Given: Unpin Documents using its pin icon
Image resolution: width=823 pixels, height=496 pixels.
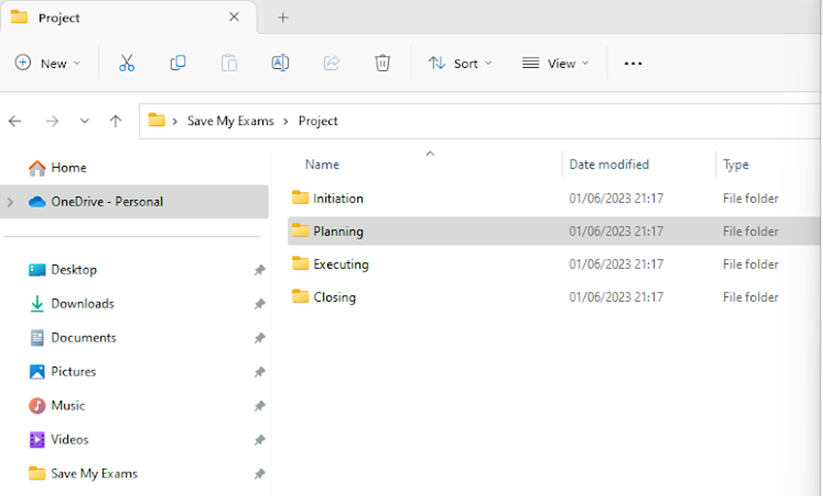Looking at the screenshot, I should 259,338.
